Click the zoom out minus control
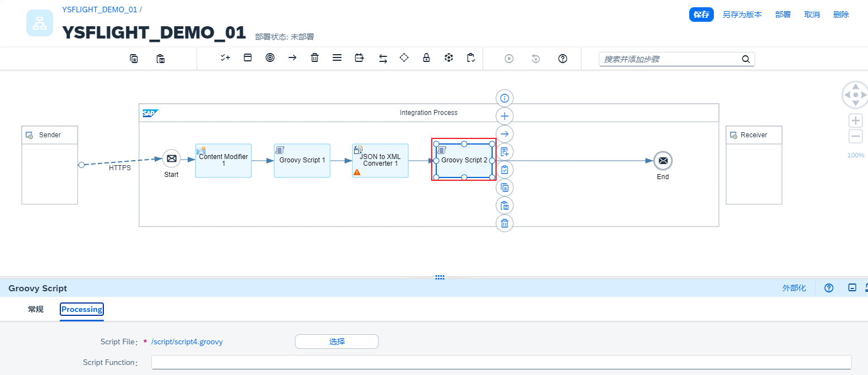Screen dimensions: 868x375 tap(855, 136)
